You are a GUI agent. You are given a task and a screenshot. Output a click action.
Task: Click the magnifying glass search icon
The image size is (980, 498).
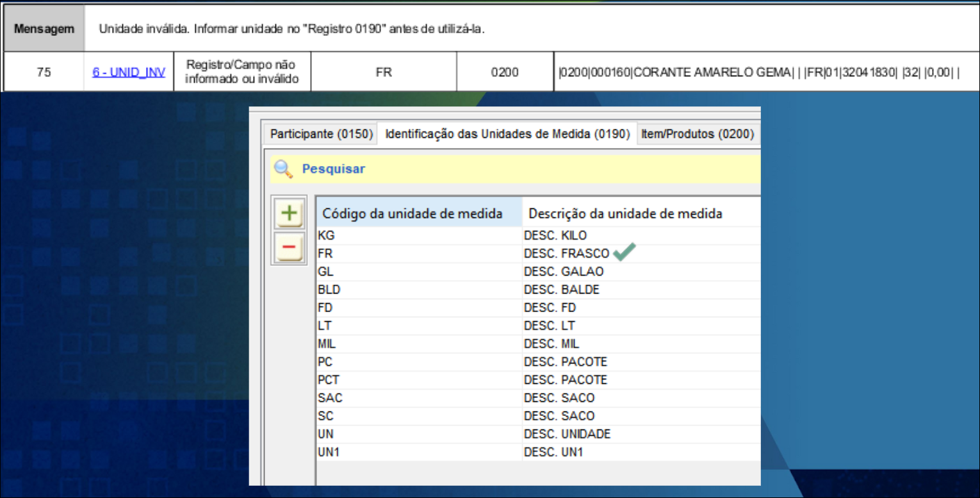[x=282, y=169]
